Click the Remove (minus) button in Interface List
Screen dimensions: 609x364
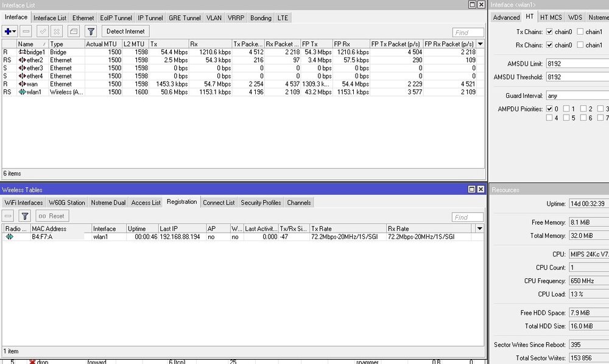(x=26, y=31)
